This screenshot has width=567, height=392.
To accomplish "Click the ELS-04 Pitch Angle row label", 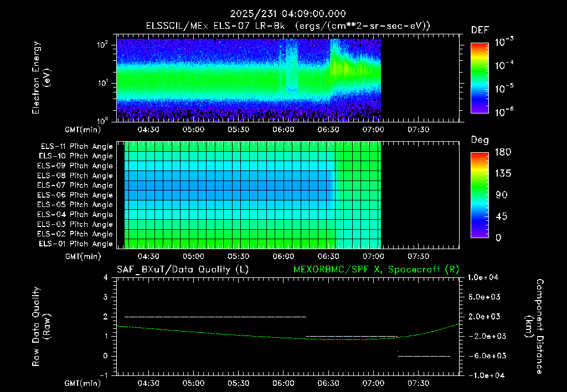I will [75, 214].
